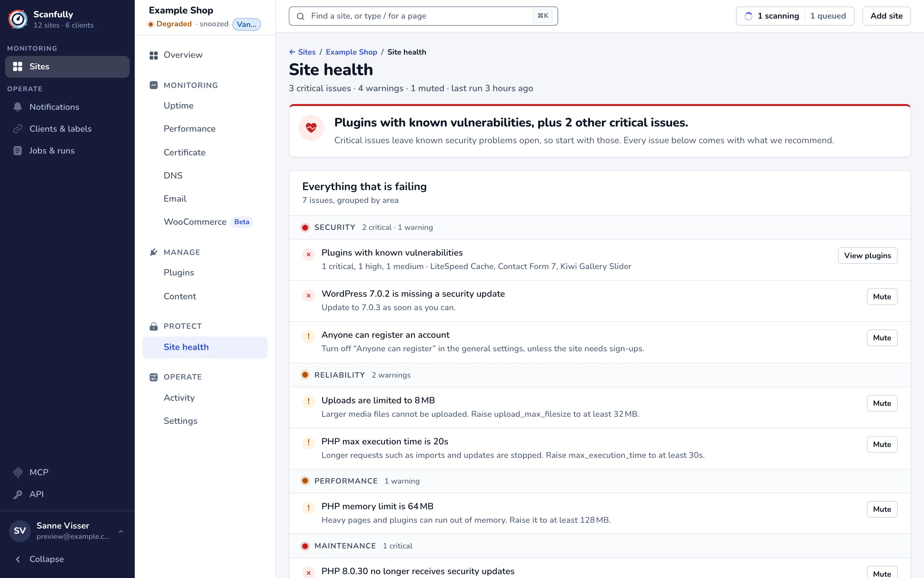Mute the PHP memory limit issue

click(882, 509)
